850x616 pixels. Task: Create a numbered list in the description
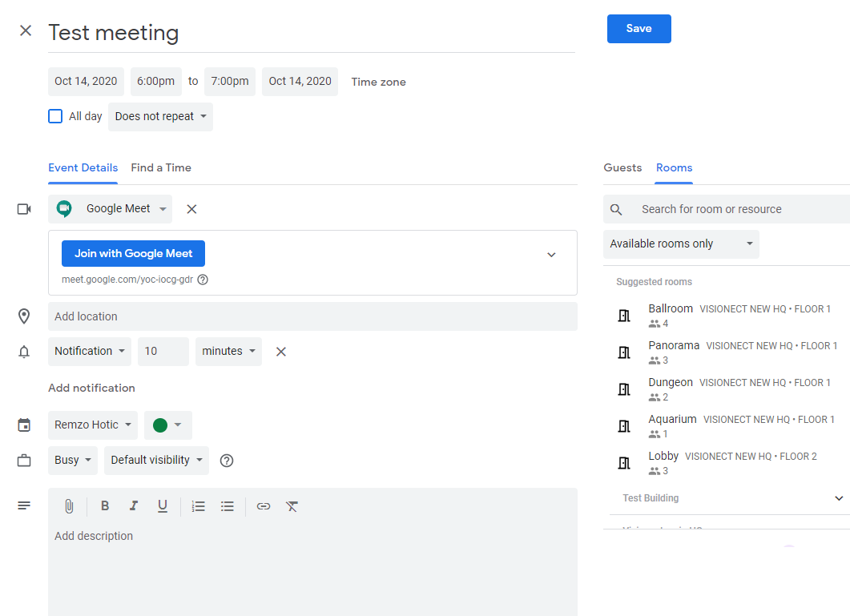click(x=198, y=505)
